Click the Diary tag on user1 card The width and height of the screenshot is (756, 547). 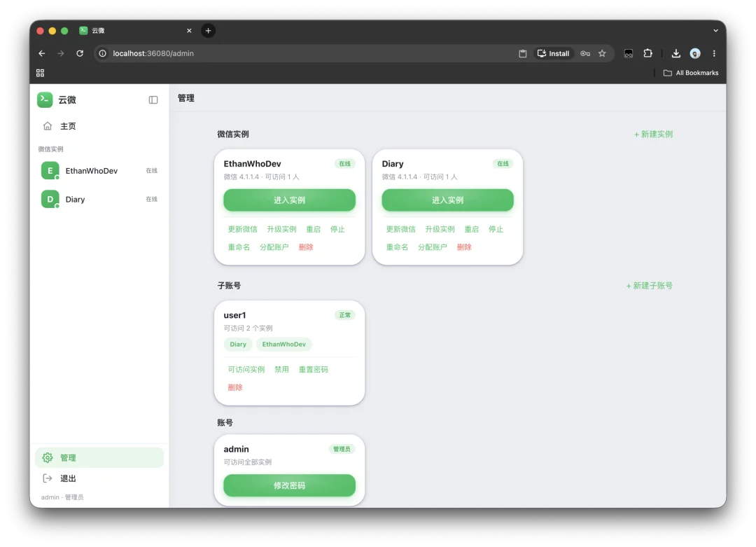(x=238, y=345)
